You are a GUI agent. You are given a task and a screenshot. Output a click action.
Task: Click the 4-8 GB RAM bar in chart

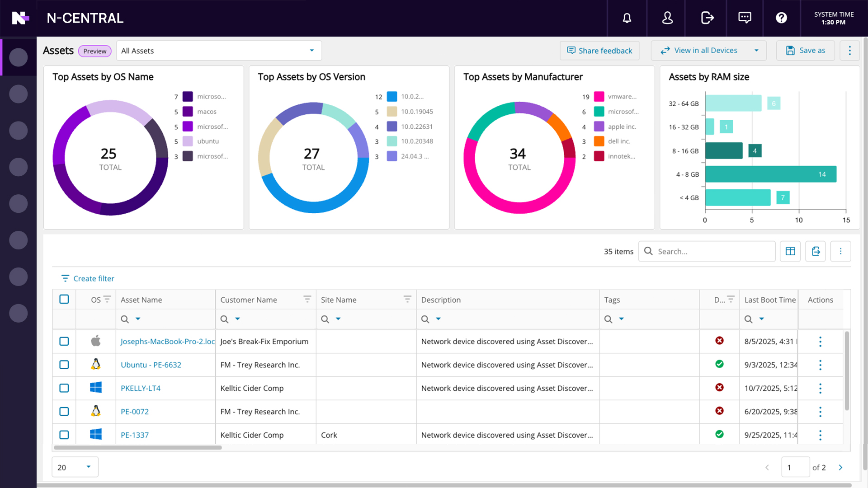point(769,174)
